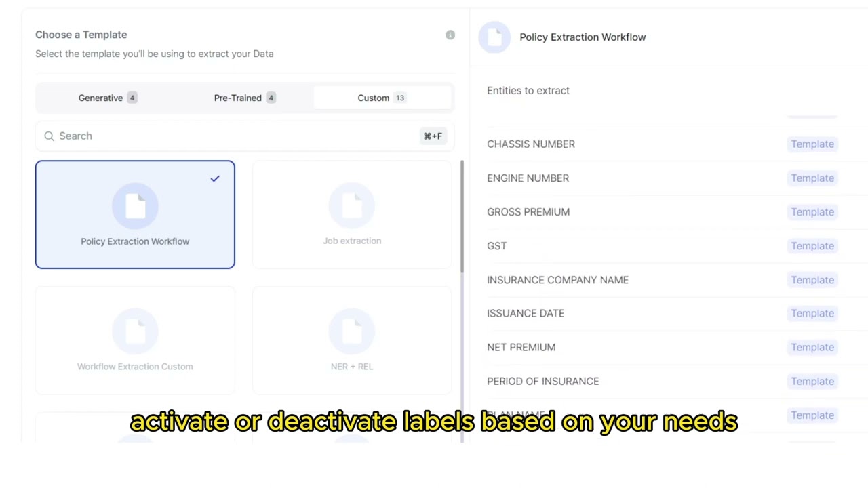Switch to the Generative tab

pos(108,98)
